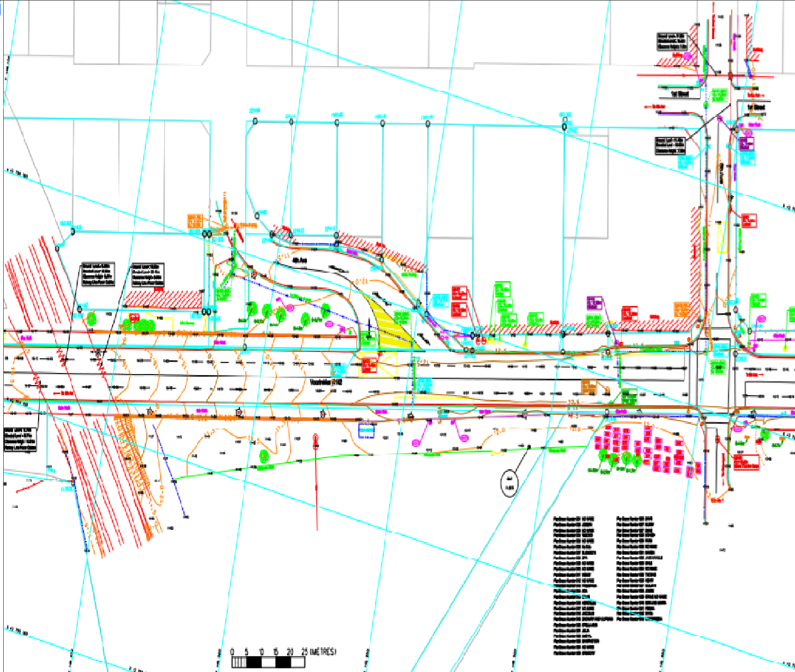Select the left 1st Street label

click(680, 94)
